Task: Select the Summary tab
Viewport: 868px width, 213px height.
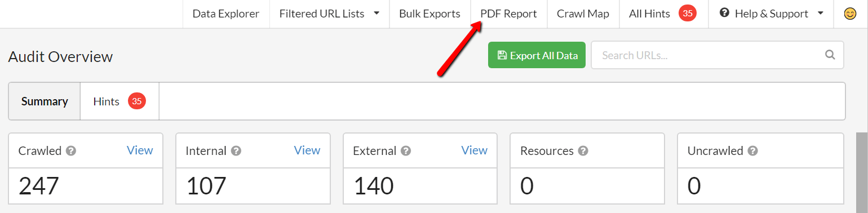Action: point(45,101)
